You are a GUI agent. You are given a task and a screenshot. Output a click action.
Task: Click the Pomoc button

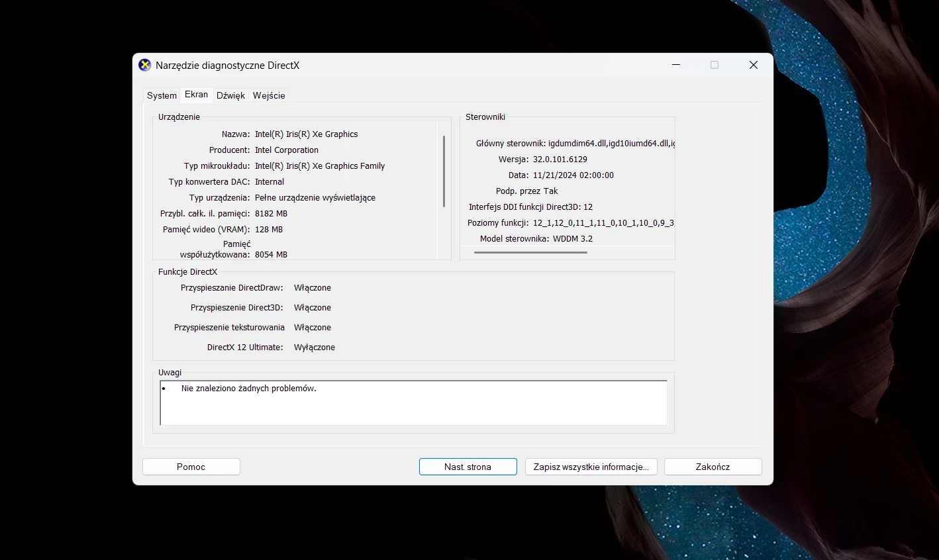click(191, 467)
